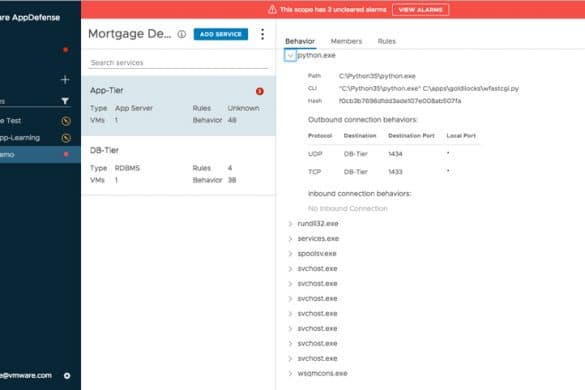Click the vmware.com account email

26,375
